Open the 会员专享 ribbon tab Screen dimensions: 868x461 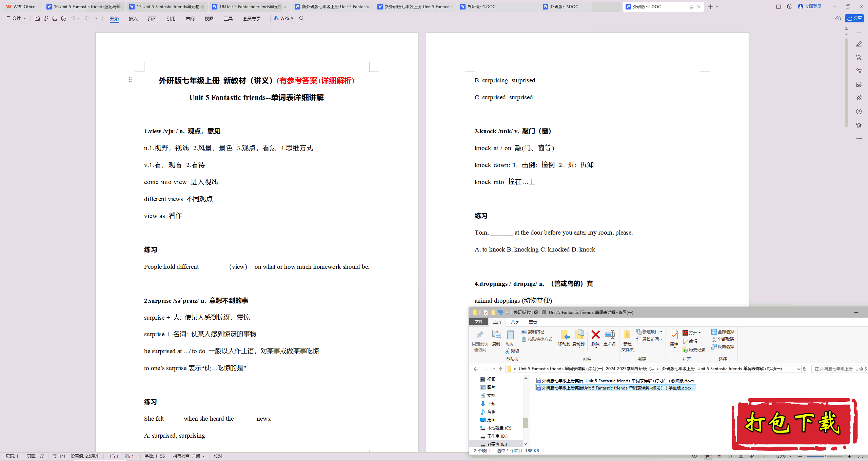[x=251, y=19]
